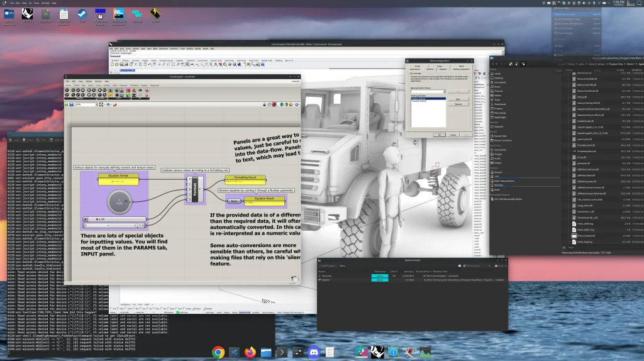
Task: Select the Equation Result yellow panel
Action: (x=264, y=201)
